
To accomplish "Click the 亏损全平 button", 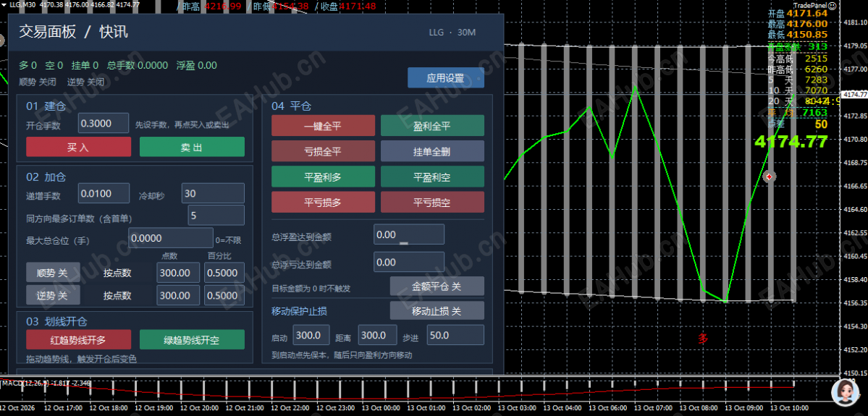I will point(323,151).
